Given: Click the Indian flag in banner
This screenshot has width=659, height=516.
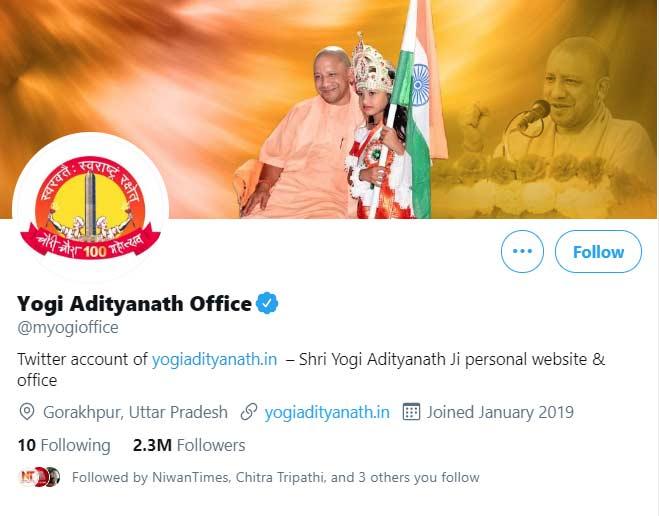Looking at the screenshot, I should (x=417, y=109).
